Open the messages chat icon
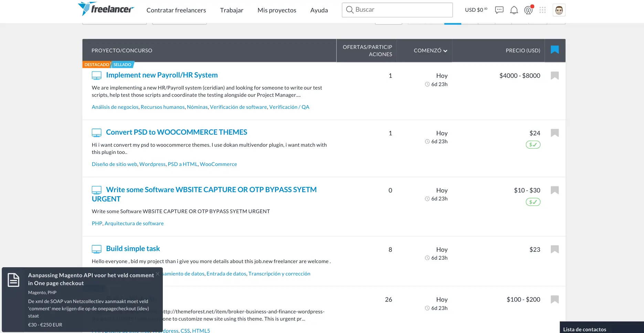The width and height of the screenshot is (644, 333). (499, 10)
